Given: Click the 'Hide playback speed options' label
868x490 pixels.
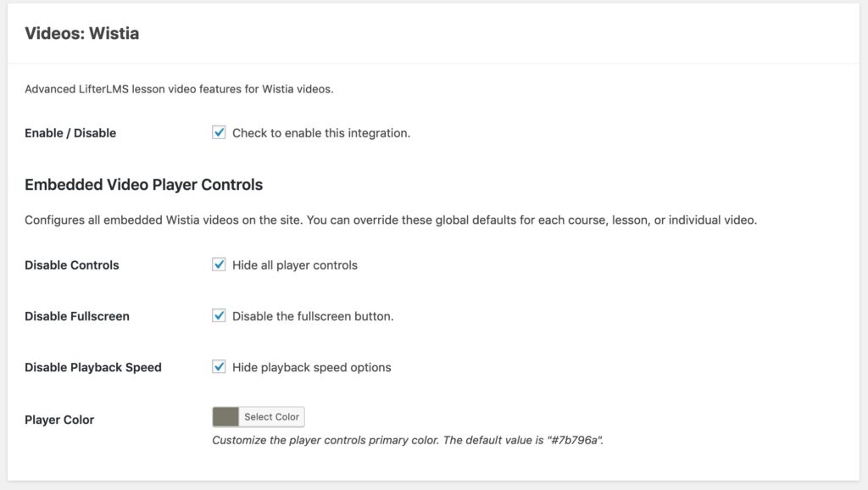Looking at the screenshot, I should 311,367.
